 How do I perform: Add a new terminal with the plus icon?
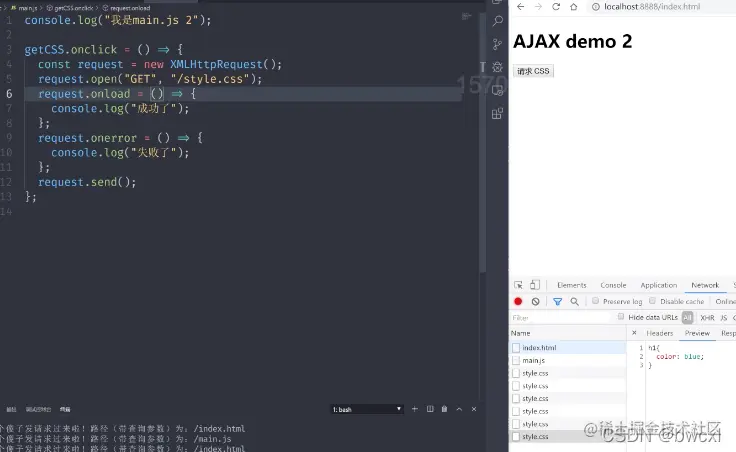414,409
